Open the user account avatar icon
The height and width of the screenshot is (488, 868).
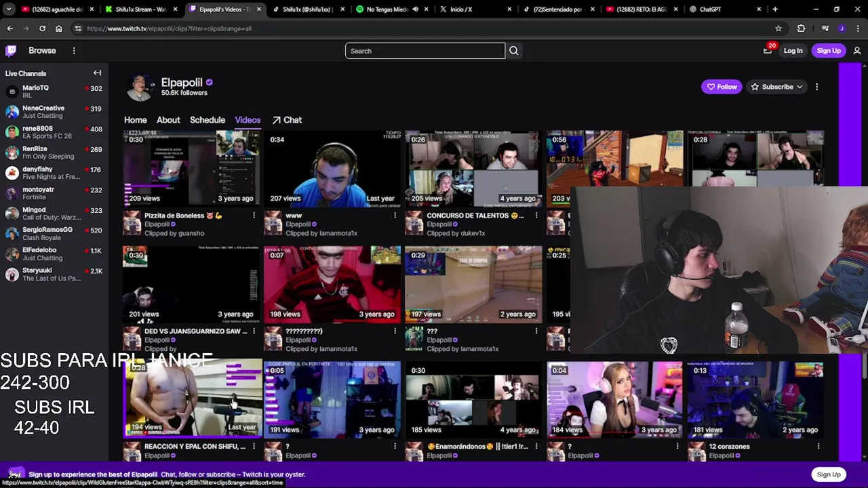click(x=857, y=51)
